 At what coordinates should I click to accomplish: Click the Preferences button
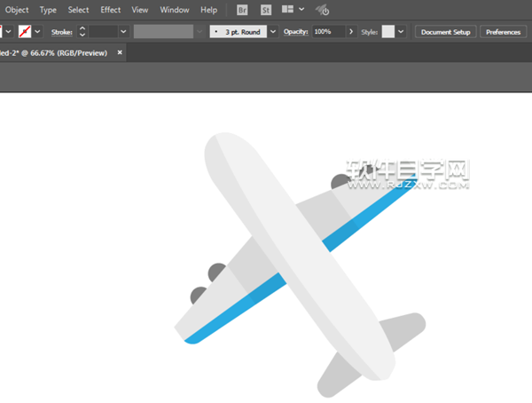503,31
